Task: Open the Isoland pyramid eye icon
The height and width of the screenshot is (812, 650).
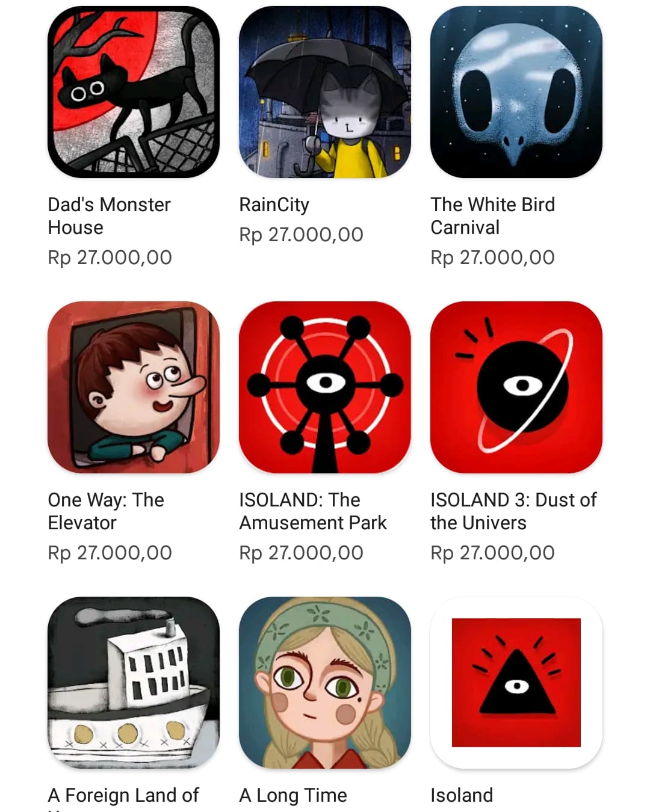Action: coord(516,683)
